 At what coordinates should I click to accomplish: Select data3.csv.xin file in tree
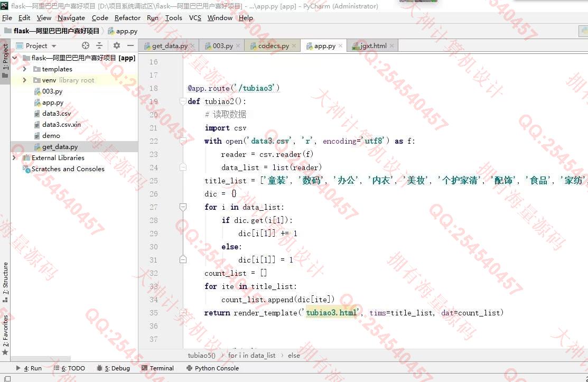pos(61,125)
